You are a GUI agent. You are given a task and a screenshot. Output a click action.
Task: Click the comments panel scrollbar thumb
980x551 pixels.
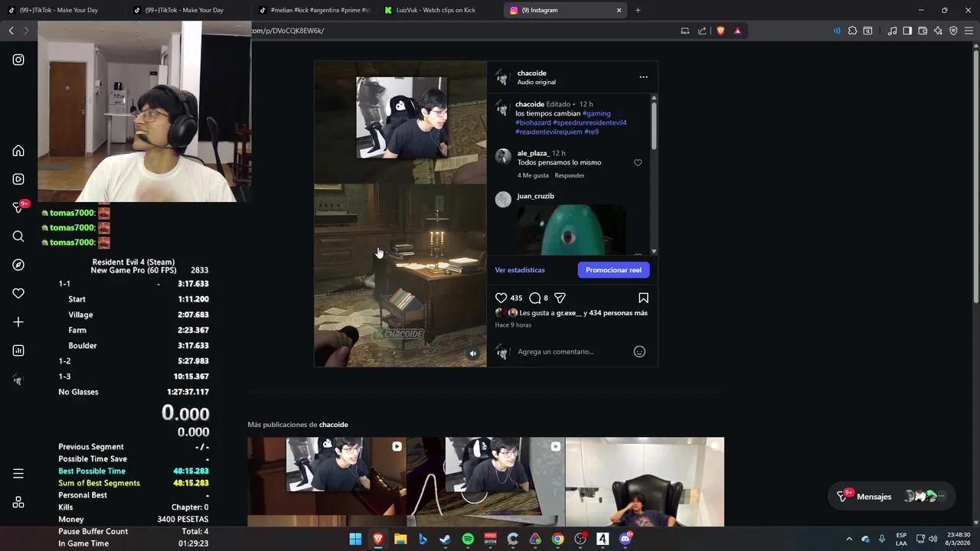(653, 125)
